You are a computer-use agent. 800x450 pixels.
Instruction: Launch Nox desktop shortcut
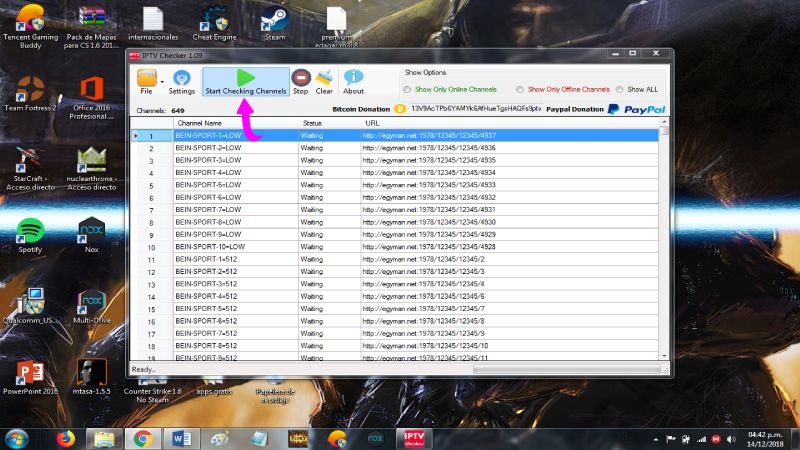[x=92, y=235]
